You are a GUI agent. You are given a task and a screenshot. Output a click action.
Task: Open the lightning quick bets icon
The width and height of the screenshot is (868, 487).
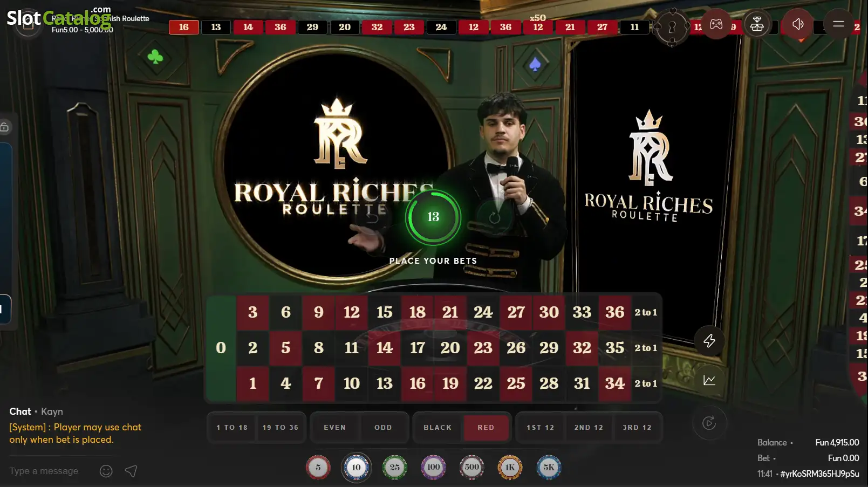coord(709,341)
